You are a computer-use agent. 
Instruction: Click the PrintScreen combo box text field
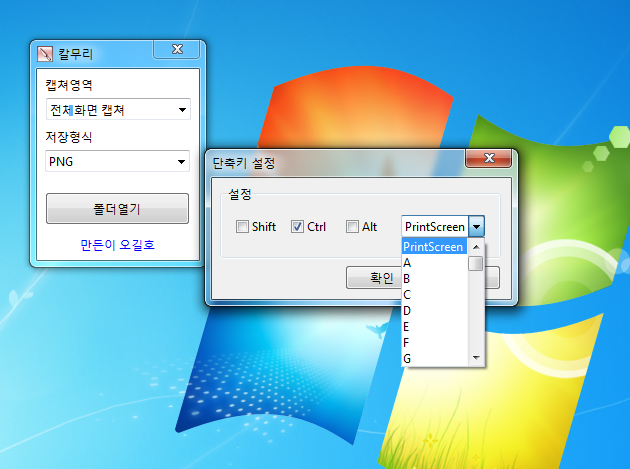coord(435,227)
